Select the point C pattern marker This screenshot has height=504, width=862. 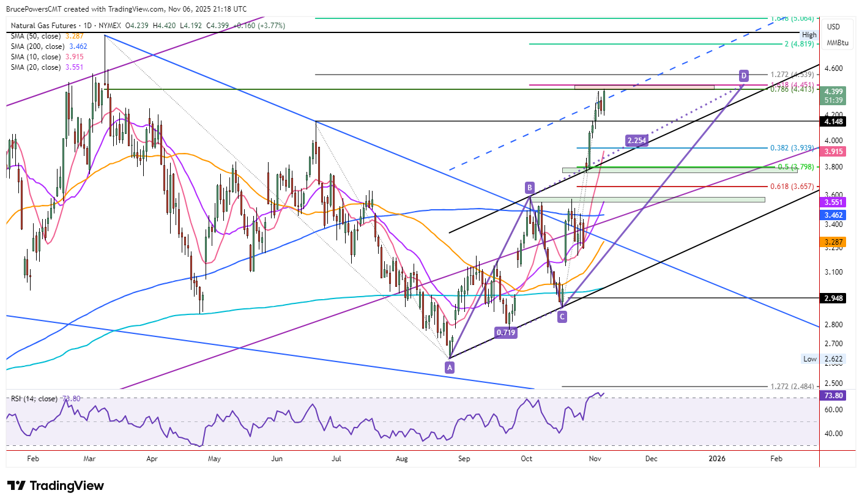562,316
